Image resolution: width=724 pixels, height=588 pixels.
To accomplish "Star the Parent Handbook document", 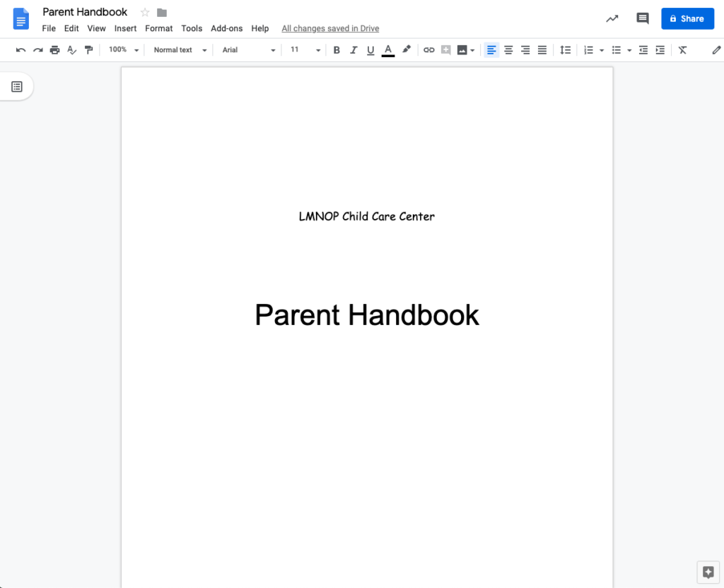I will [x=145, y=13].
